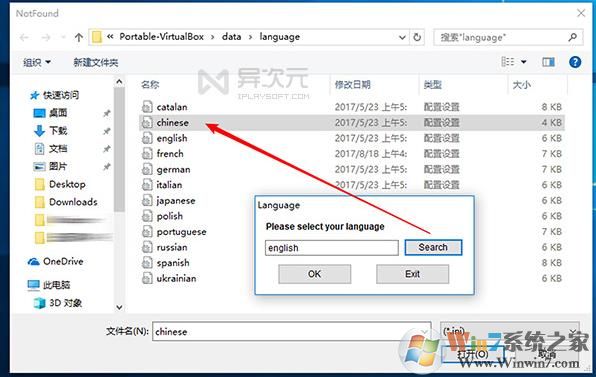Open the 组织 menu
This screenshot has height=377, width=596.
pos(37,62)
